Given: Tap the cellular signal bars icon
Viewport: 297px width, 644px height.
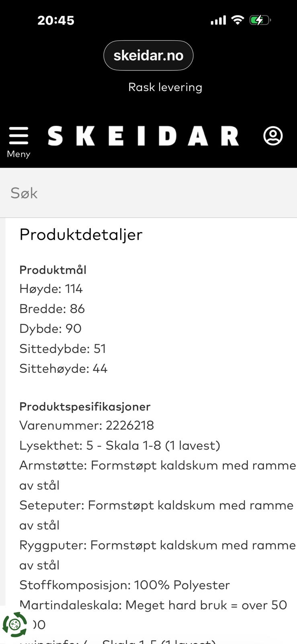Looking at the screenshot, I should (x=218, y=20).
